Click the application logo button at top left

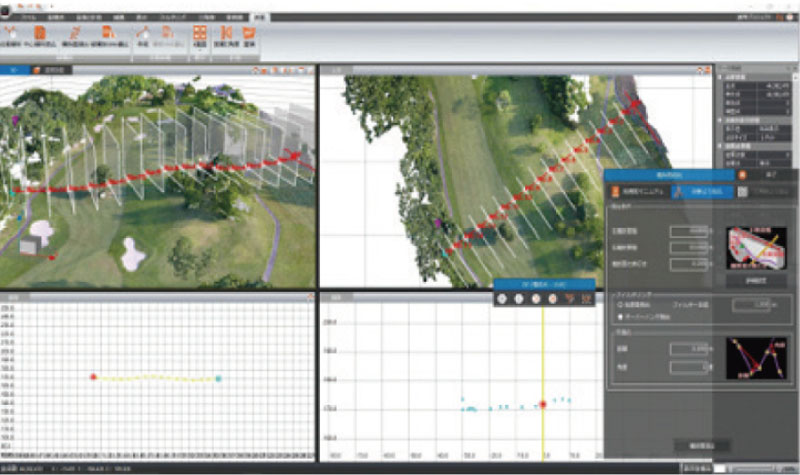tap(6, 11)
